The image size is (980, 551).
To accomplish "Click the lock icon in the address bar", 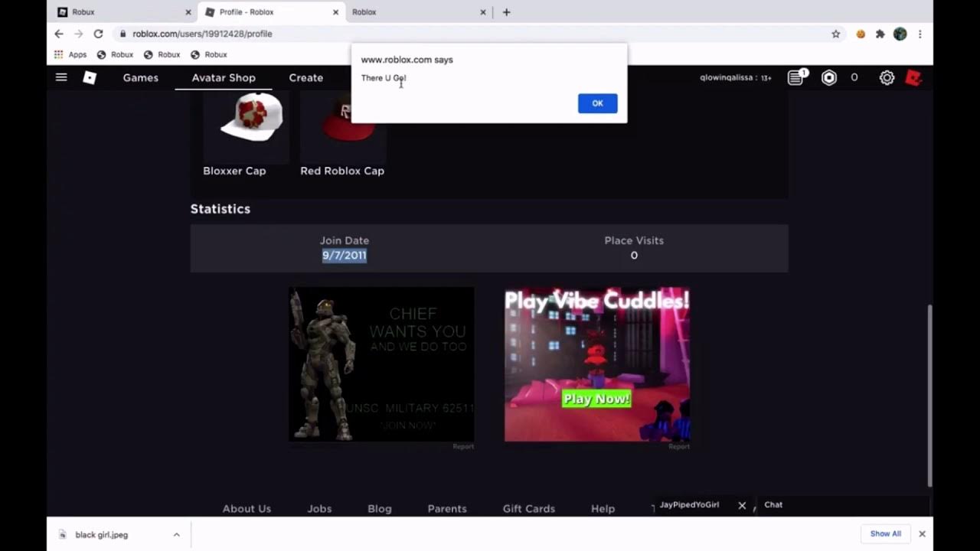I will (x=122, y=34).
